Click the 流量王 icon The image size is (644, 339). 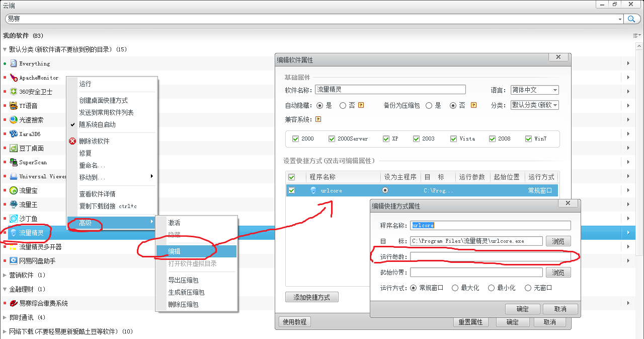pos(14,205)
